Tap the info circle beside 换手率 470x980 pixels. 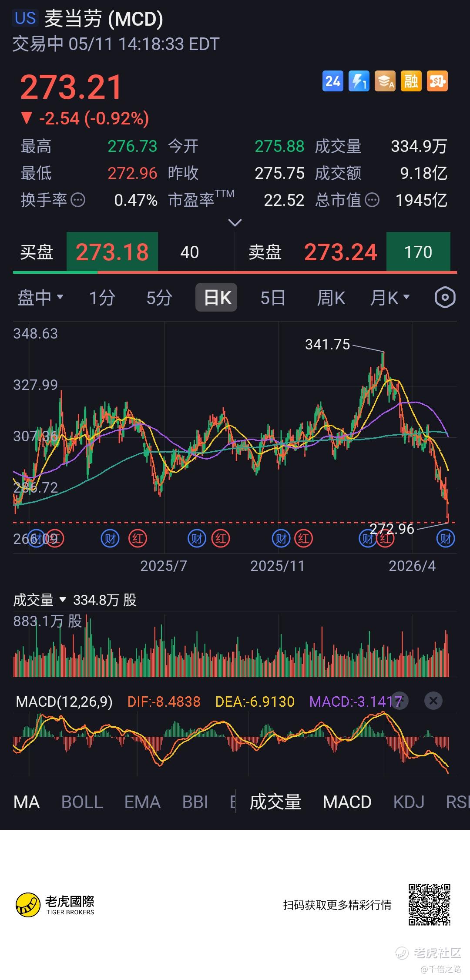(x=78, y=200)
